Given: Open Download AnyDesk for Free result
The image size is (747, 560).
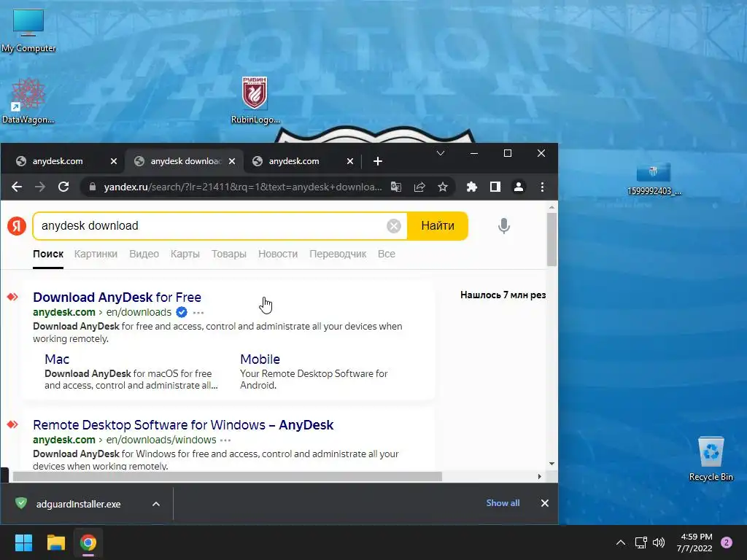Looking at the screenshot, I should (x=117, y=297).
